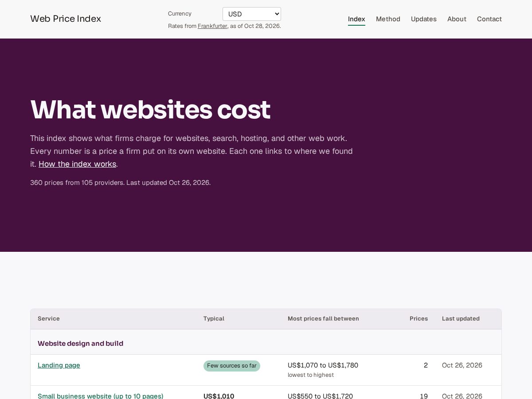This screenshot has width=532, height=399.
Task: Click the Landing page row's Oct 26, 2026 date
Action: pyautogui.click(x=462, y=365)
